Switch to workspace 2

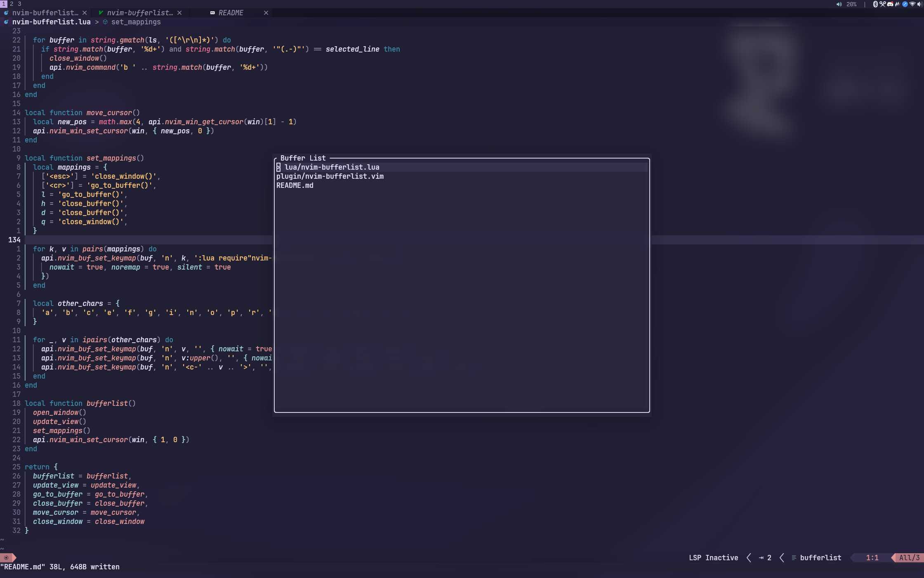(x=12, y=4)
